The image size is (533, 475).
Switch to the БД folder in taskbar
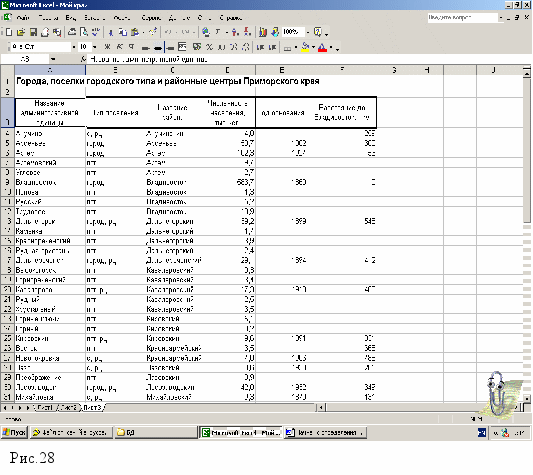tap(155, 432)
